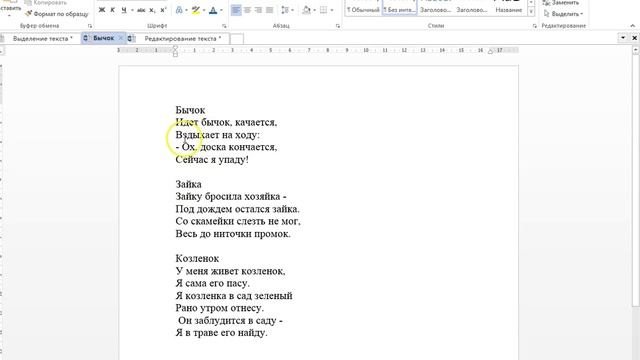Image resolution: width=640 pixels, height=360 pixels.
Task: Click line 'Я сама его пасу.'
Action: (x=212, y=283)
